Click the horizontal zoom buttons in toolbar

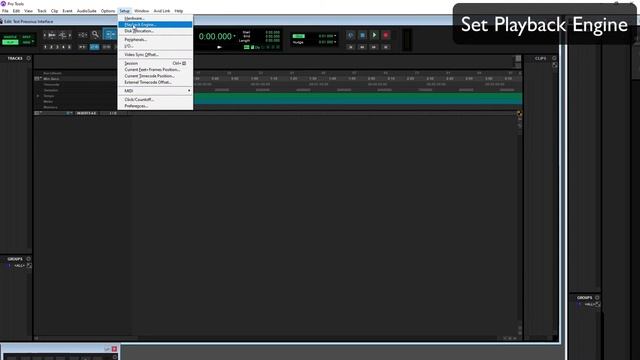tap(52, 36)
